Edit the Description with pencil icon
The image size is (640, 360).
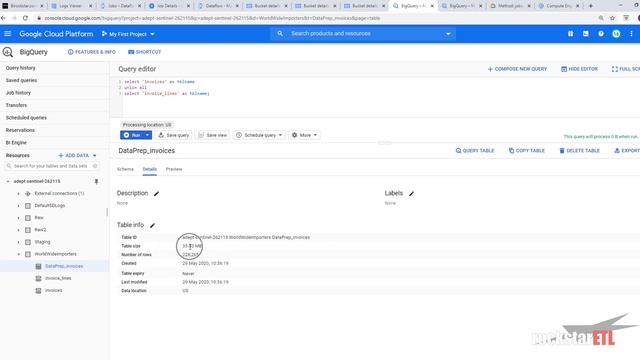tap(156, 193)
